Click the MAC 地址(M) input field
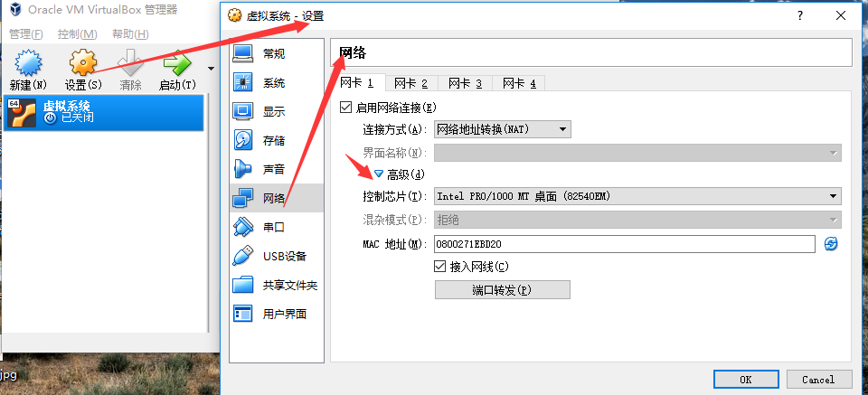 point(625,243)
